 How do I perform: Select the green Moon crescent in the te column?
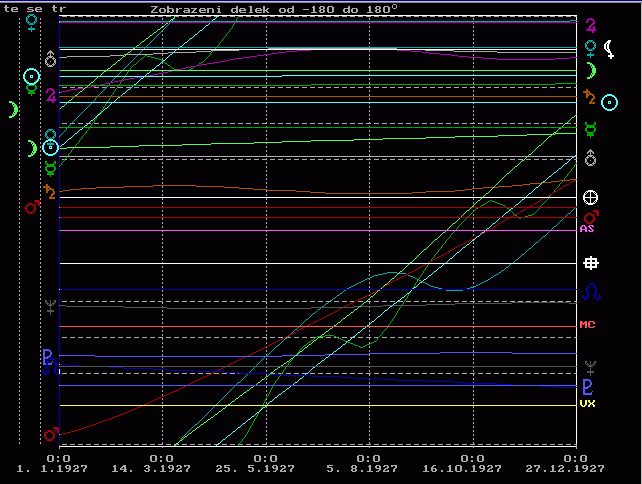point(14,110)
